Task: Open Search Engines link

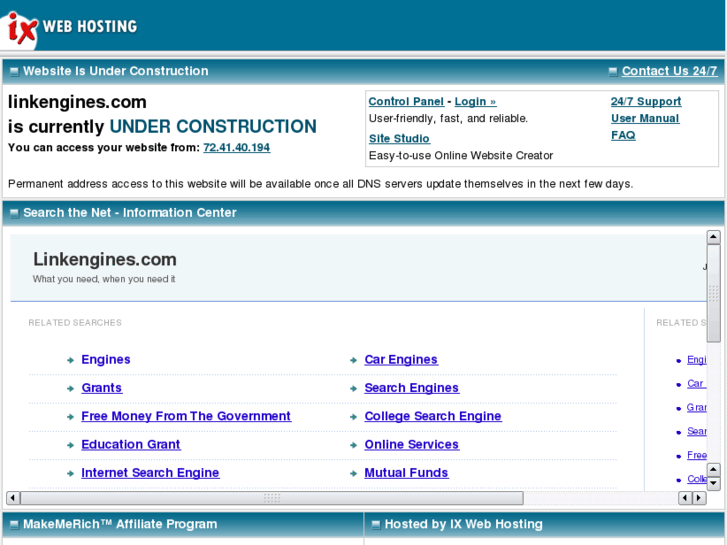Action: (412, 388)
